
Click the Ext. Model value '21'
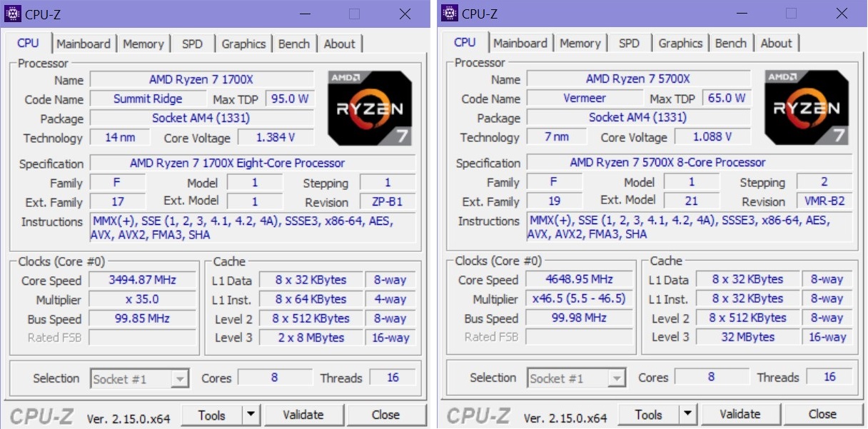(692, 201)
